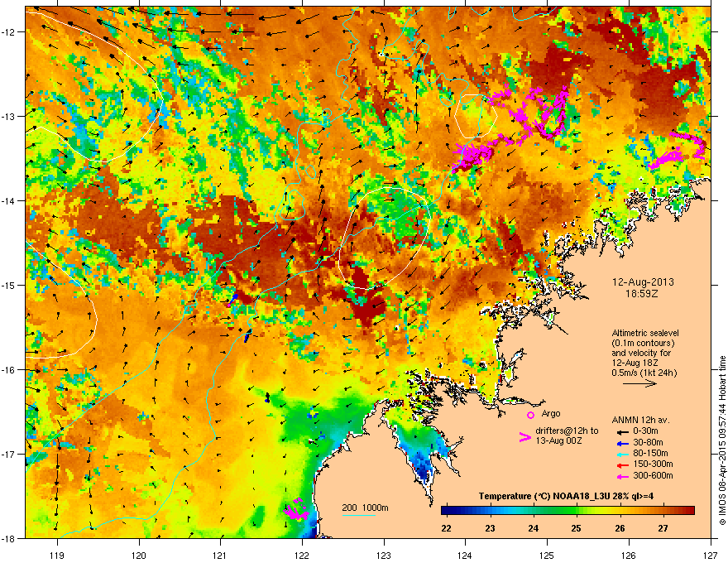The height and width of the screenshot is (563, 728).
Task: Click the longitude axis label 122
Action: pyautogui.click(x=302, y=555)
